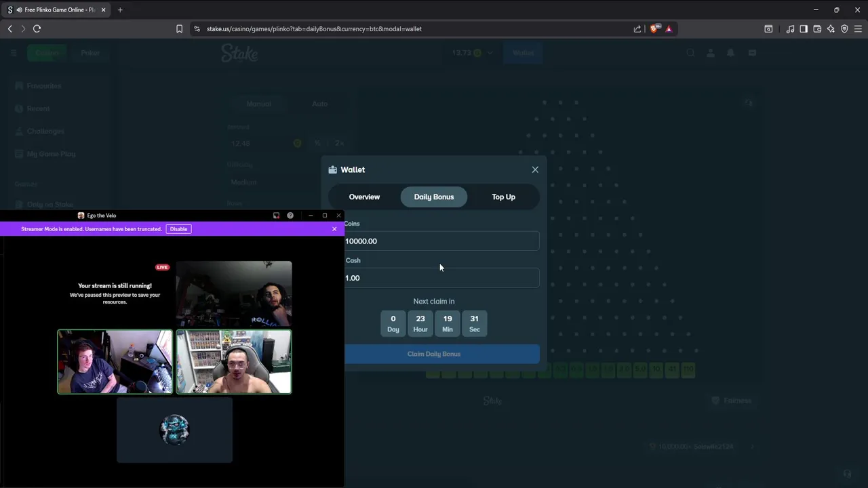Open Brave Rewards triangle icon
This screenshot has height=488, width=868.
669,28
